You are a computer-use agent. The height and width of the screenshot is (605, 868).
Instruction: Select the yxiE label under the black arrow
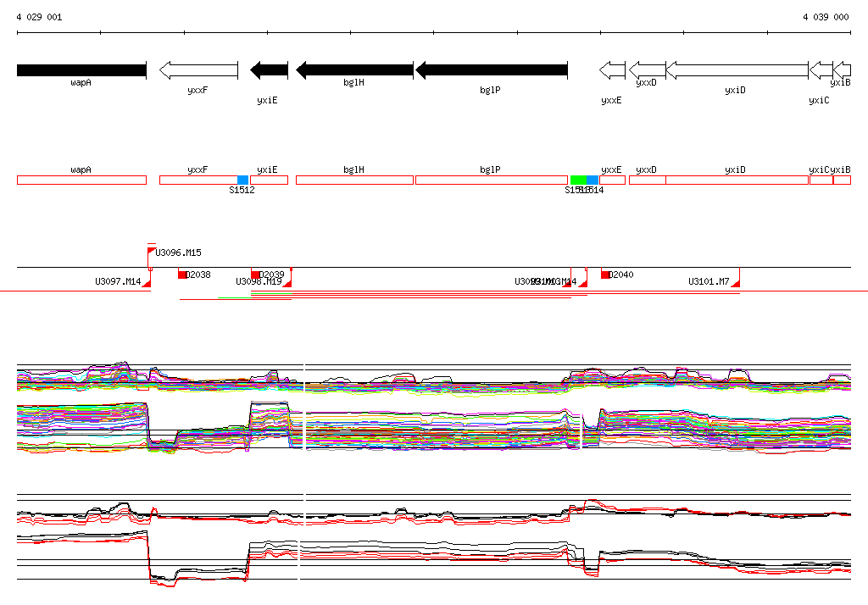267,100
